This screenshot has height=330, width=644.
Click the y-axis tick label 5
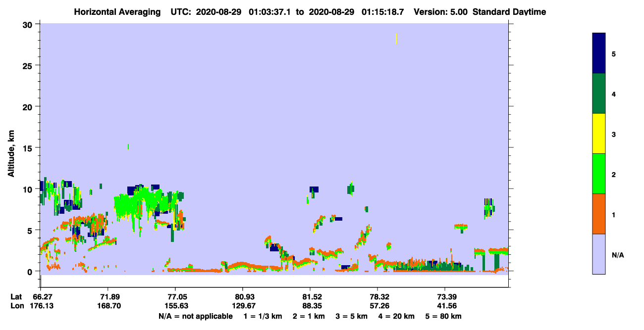click(x=31, y=230)
